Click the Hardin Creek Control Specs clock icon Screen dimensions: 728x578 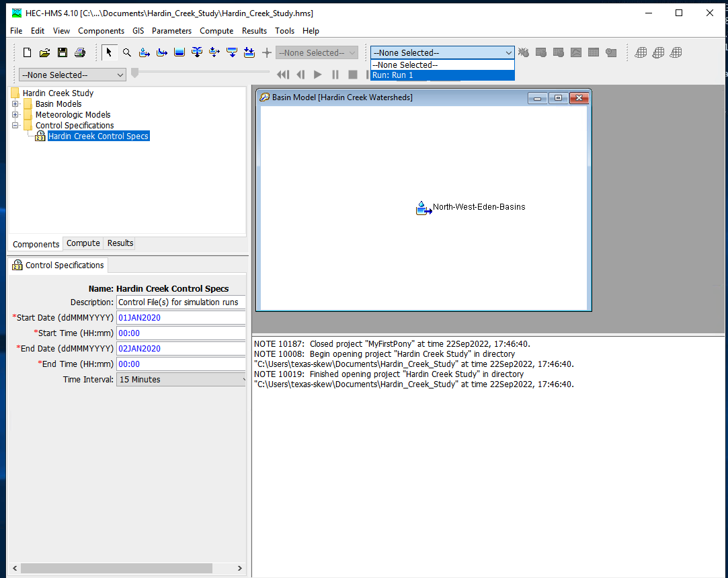40,136
